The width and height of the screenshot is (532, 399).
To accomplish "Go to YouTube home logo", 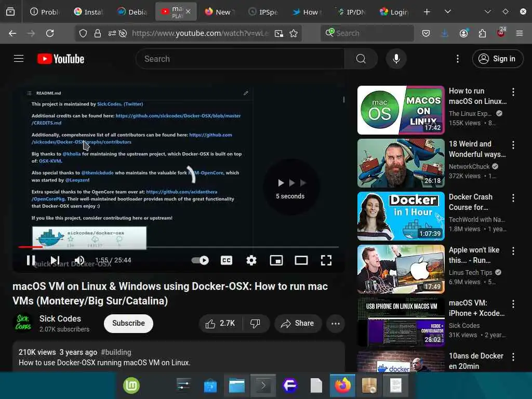I will point(61,59).
